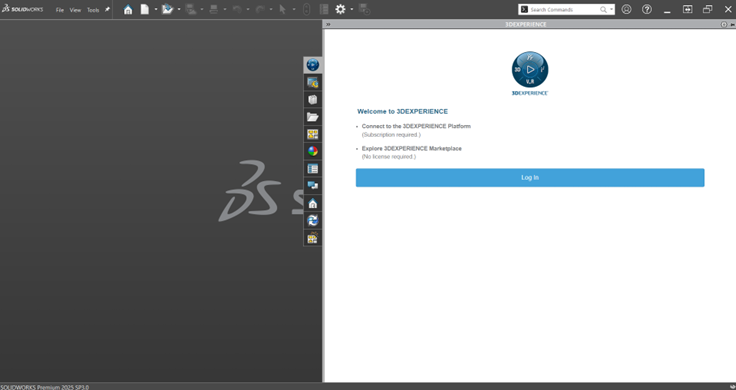Select the two-monitors task pane tab
736x390 pixels.
point(313,186)
